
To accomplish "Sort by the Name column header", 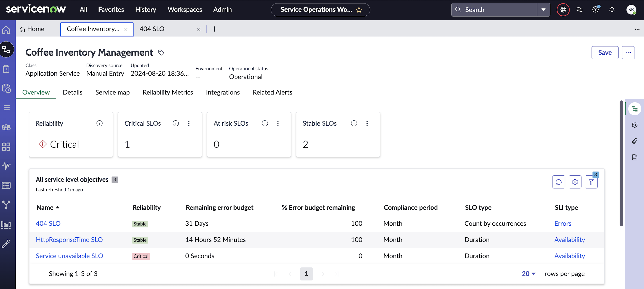I will (47, 207).
